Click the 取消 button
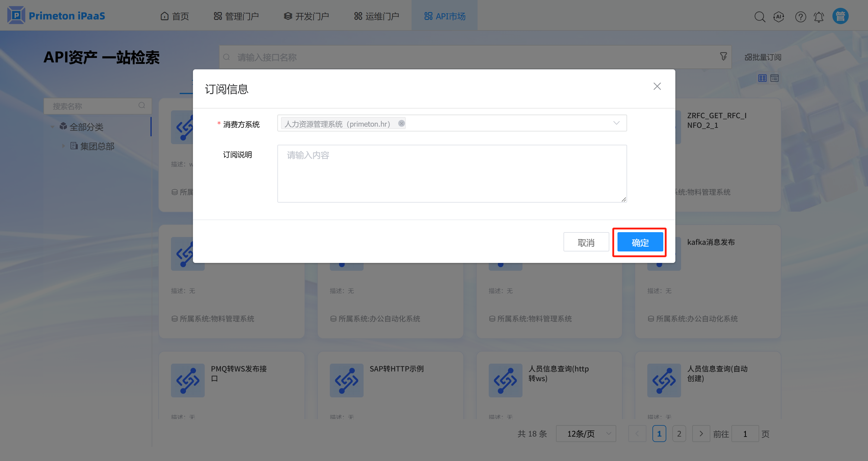 [586, 242]
